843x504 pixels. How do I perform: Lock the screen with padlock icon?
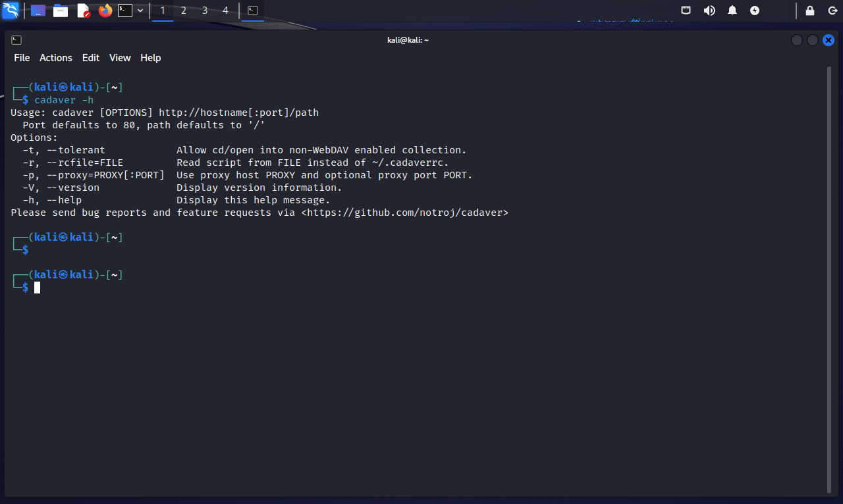[x=810, y=11]
